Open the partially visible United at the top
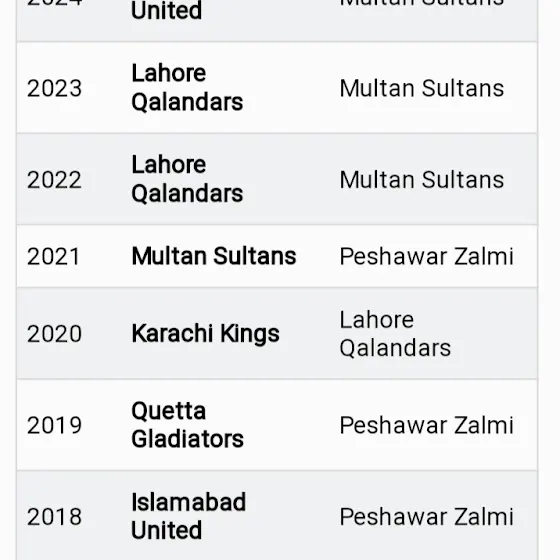This screenshot has height=560, width=560. (x=166, y=11)
